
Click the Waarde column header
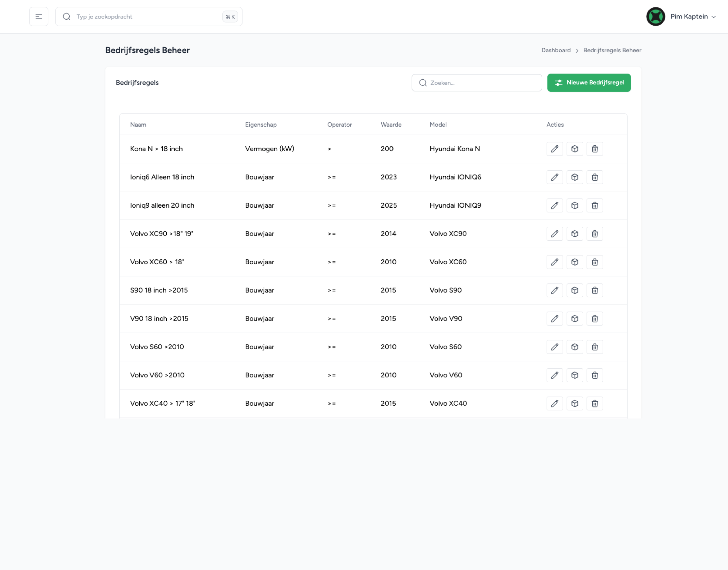coord(391,125)
